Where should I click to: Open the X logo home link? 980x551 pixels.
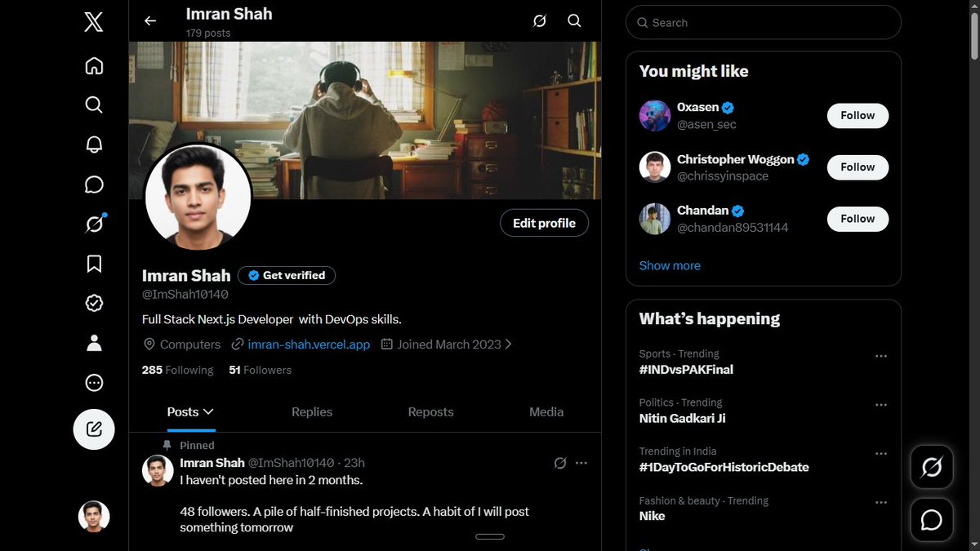coord(94,23)
